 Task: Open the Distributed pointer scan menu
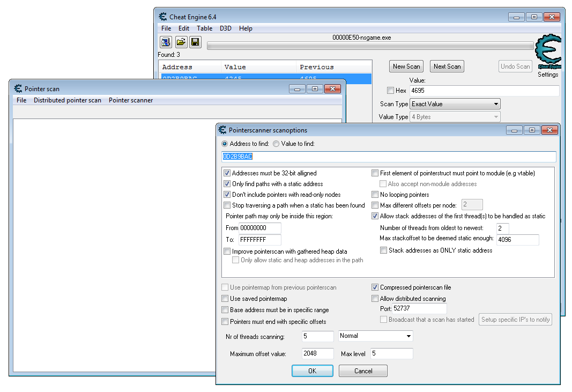68,100
